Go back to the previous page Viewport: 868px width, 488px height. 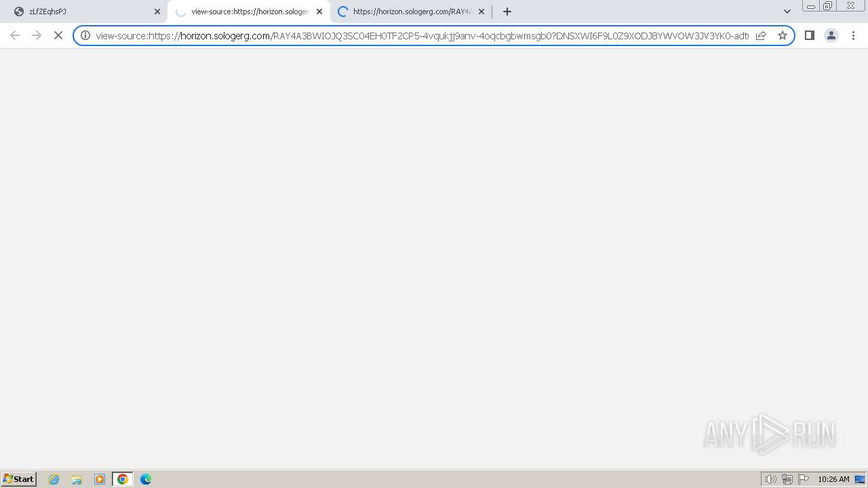[x=15, y=35]
